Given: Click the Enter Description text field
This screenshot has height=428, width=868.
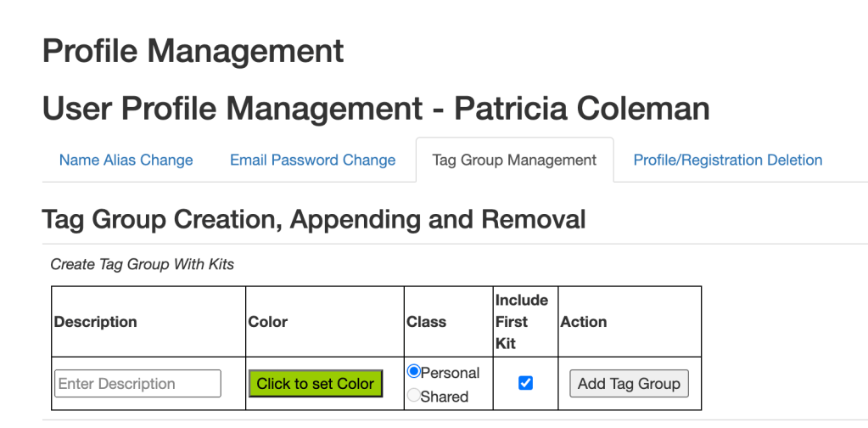Looking at the screenshot, I should (x=137, y=384).
